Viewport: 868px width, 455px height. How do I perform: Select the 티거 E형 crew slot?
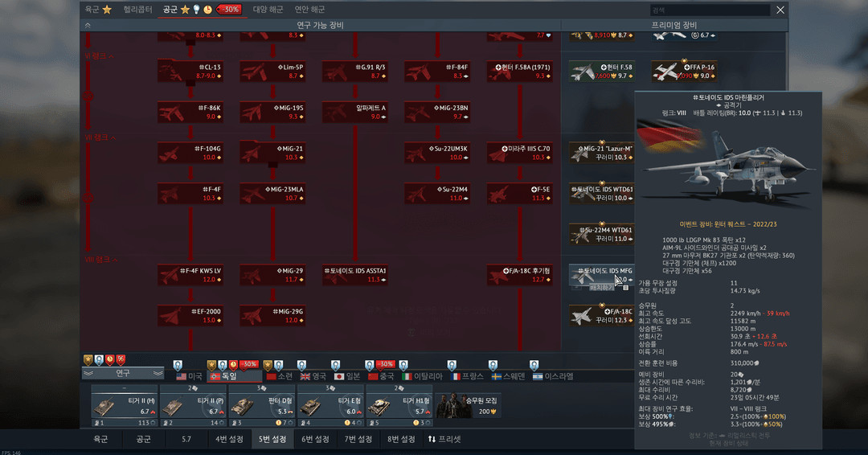(x=331, y=406)
